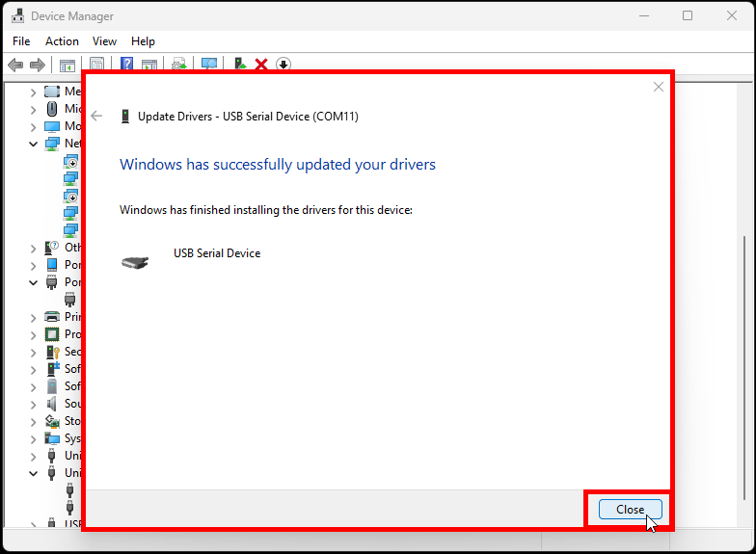Viewport: 756px width, 554px height.
Task: Select the memory chip icon in device tree
Action: 52,91
